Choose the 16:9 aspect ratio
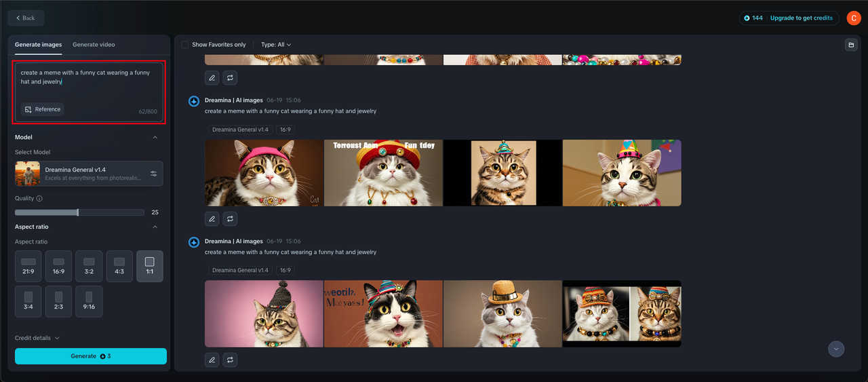The height and width of the screenshot is (382, 868). point(58,266)
